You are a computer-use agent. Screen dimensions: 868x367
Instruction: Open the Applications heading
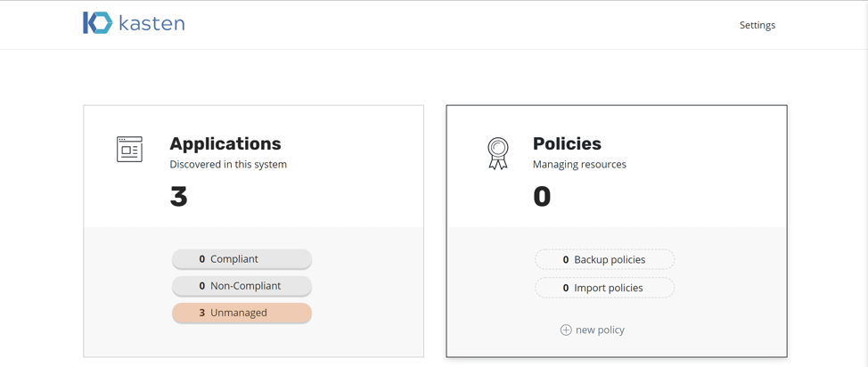225,143
